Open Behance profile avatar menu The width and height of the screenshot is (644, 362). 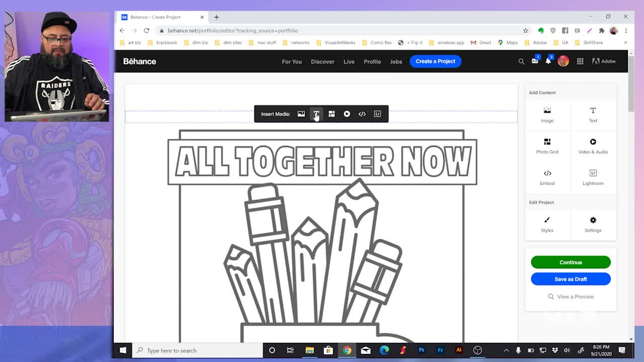pyautogui.click(x=563, y=61)
